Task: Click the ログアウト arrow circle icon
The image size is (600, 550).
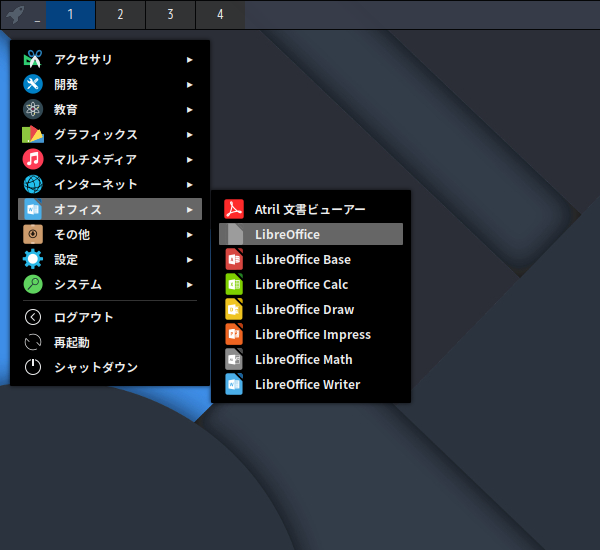Action: pos(33,317)
